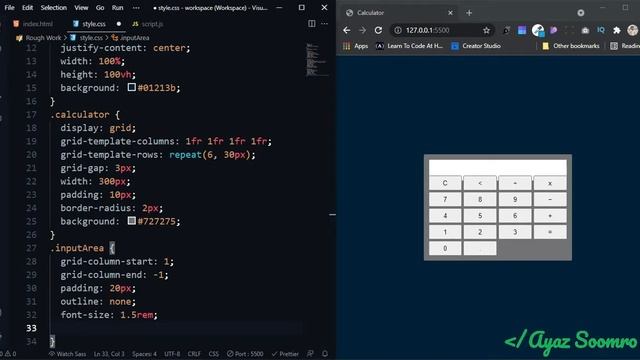Open editor More Actions ellipsis in VS Code
Screen dimensions: 640x360
(x=324, y=24)
